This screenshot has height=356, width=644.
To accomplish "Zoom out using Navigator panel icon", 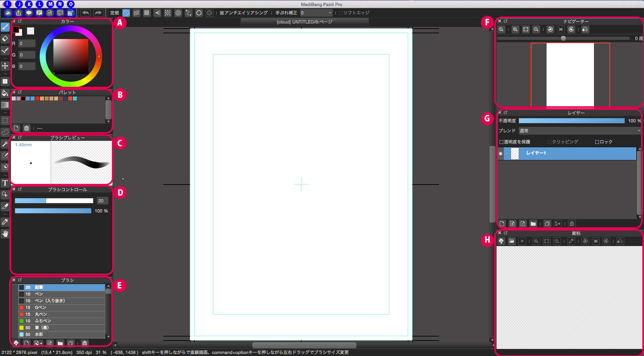I will pyautogui.click(x=536, y=30).
